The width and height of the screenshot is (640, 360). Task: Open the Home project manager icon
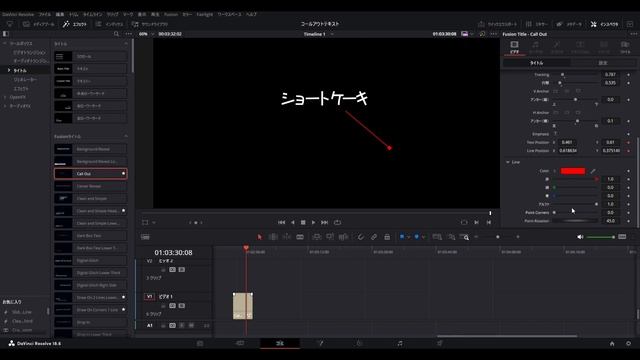pos(612,344)
